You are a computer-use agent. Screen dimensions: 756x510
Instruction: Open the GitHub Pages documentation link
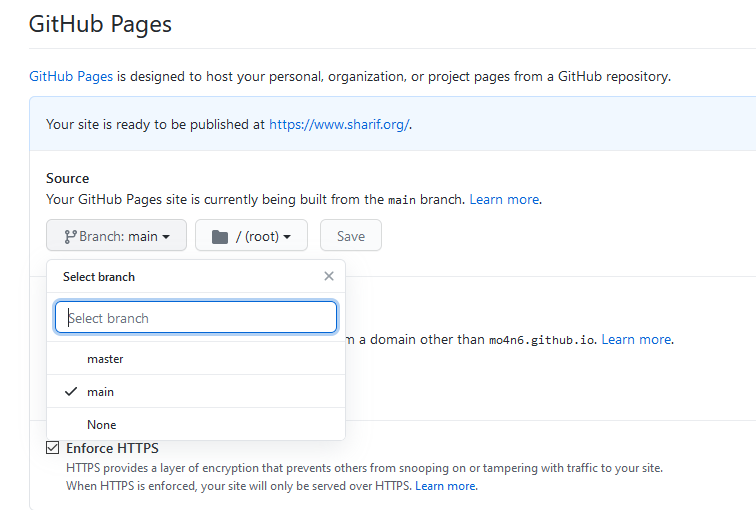[x=71, y=76]
